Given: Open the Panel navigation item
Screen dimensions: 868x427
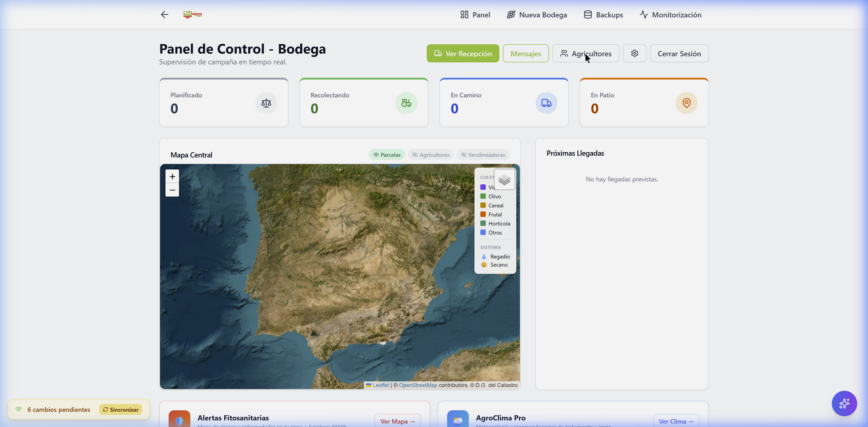Looking at the screenshot, I should tap(475, 15).
